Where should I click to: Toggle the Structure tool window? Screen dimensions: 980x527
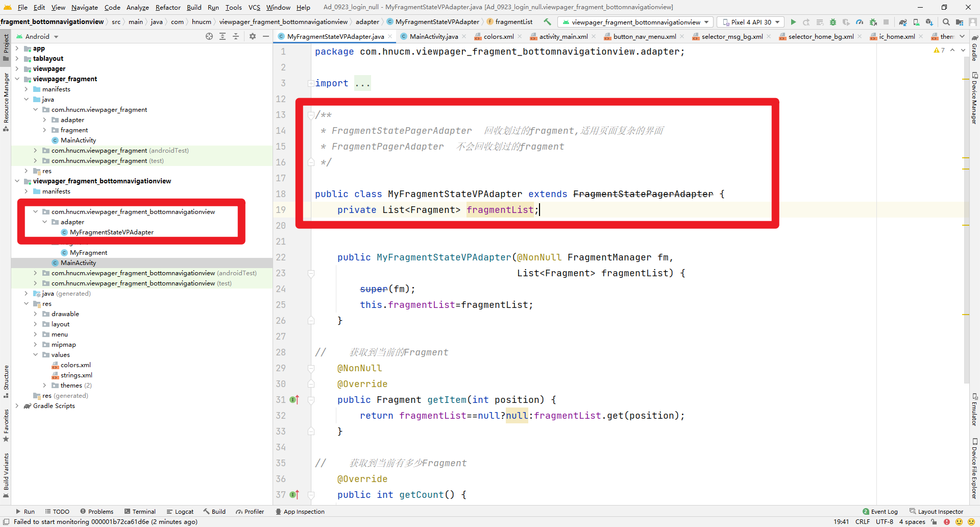pyautogui.click(x=6, y=381)
